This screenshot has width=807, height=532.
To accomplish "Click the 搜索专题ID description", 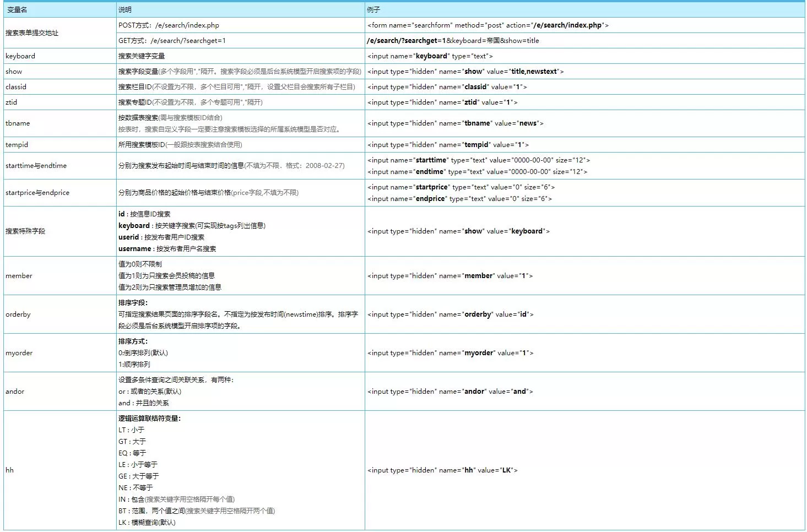I will (x=191, y=102).
